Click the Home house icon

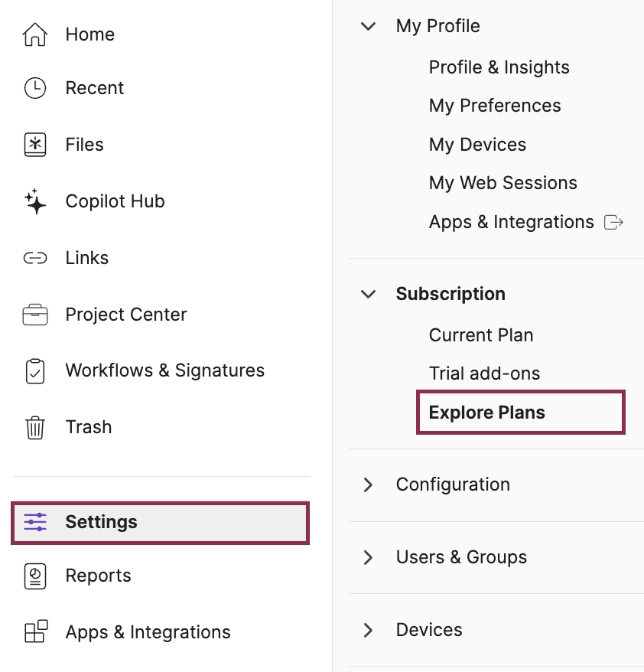(x=35, y=34)
